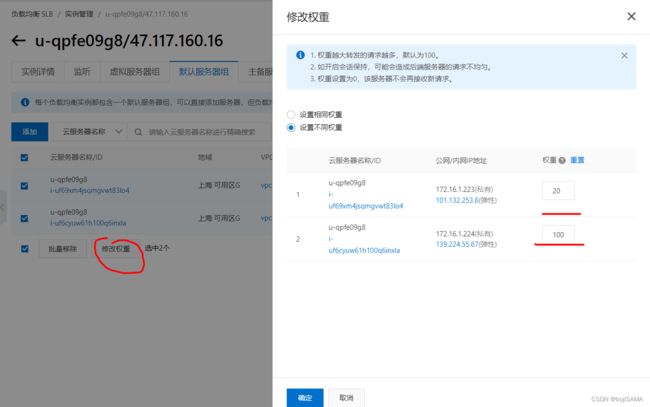Toggle checkbox for server i-uf6cyuw61h100q6inxla

[x=24, y=218]
